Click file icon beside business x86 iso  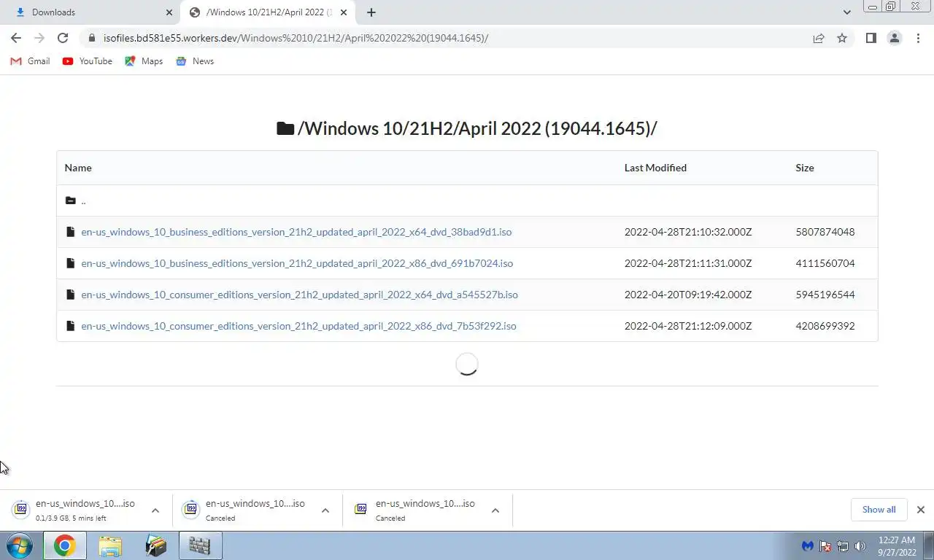[70, 263]
